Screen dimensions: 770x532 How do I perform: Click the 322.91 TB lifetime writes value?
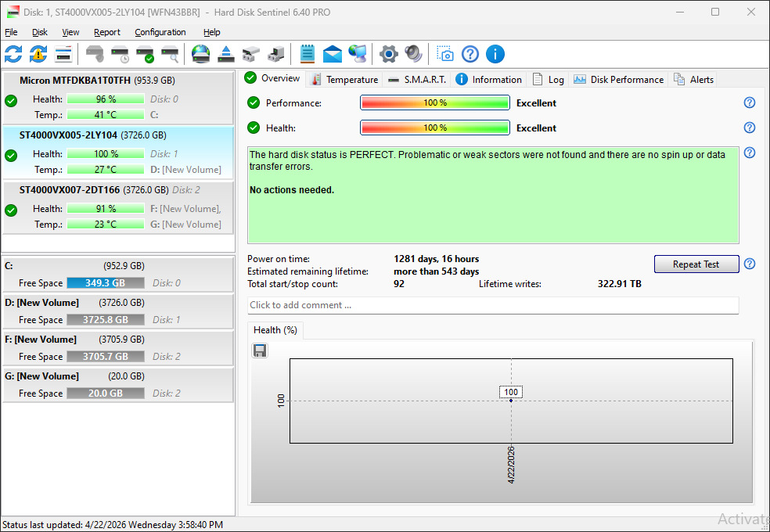pos(619,284)
